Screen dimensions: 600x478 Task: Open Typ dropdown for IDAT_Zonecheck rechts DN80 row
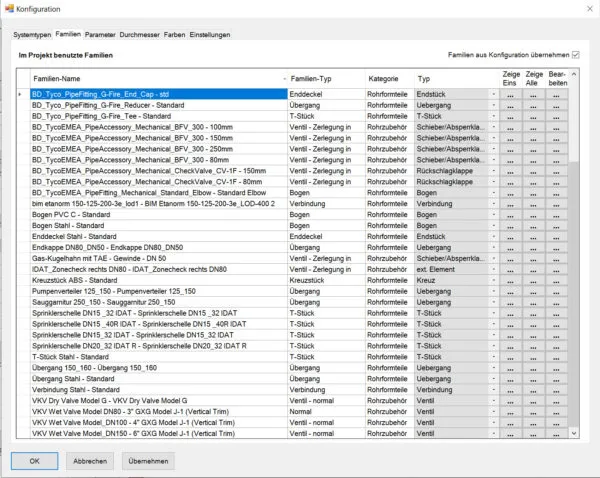[x=494, y=269]
